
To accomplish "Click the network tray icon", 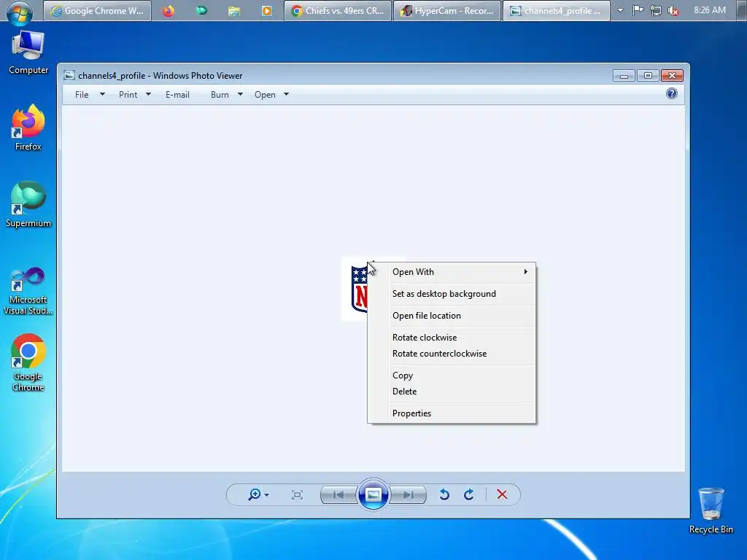I will click(656, 10).
